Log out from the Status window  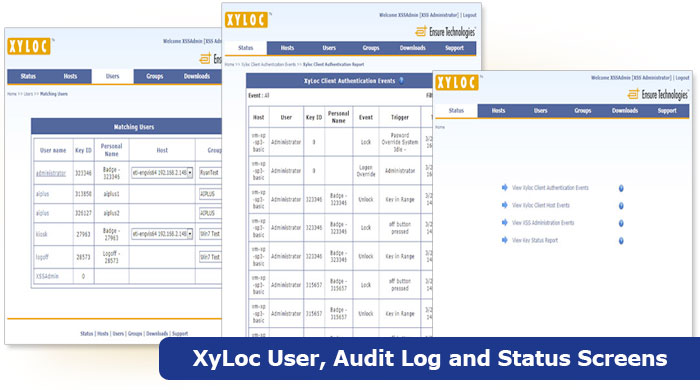pyautogui.click(x=683, y=78)
